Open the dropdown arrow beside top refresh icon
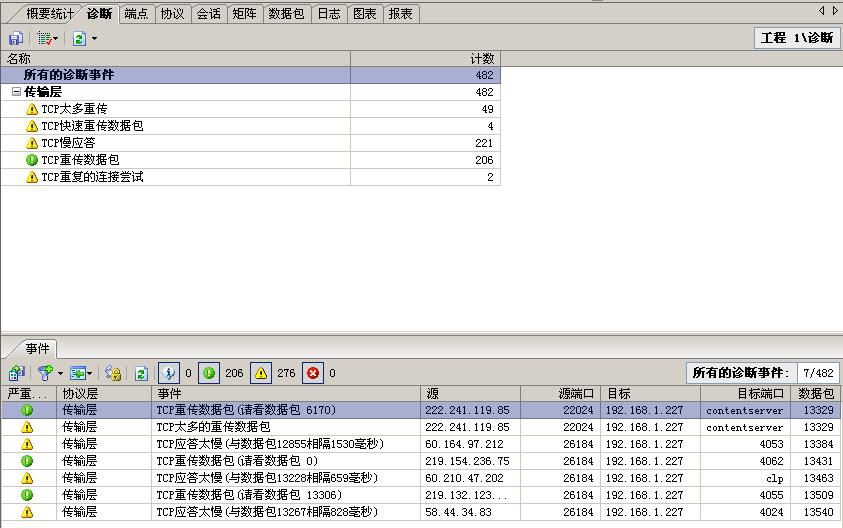Screen dimensions: 843x528 (94, 38)
